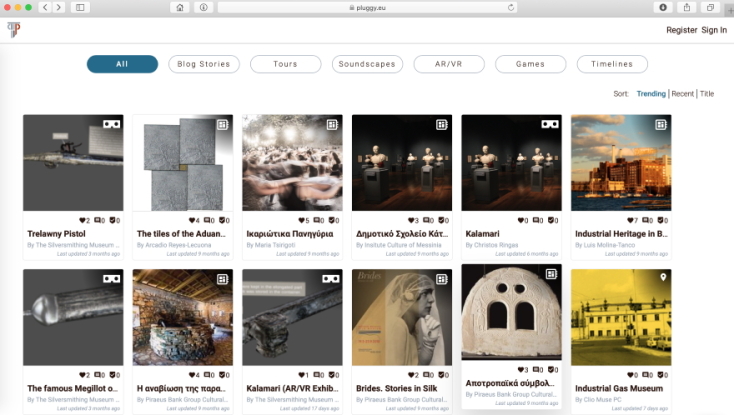Sort exhibits by Trending
Image resolution: width=734 pixels, height=415 pixels.
click(x=651, y=94)
